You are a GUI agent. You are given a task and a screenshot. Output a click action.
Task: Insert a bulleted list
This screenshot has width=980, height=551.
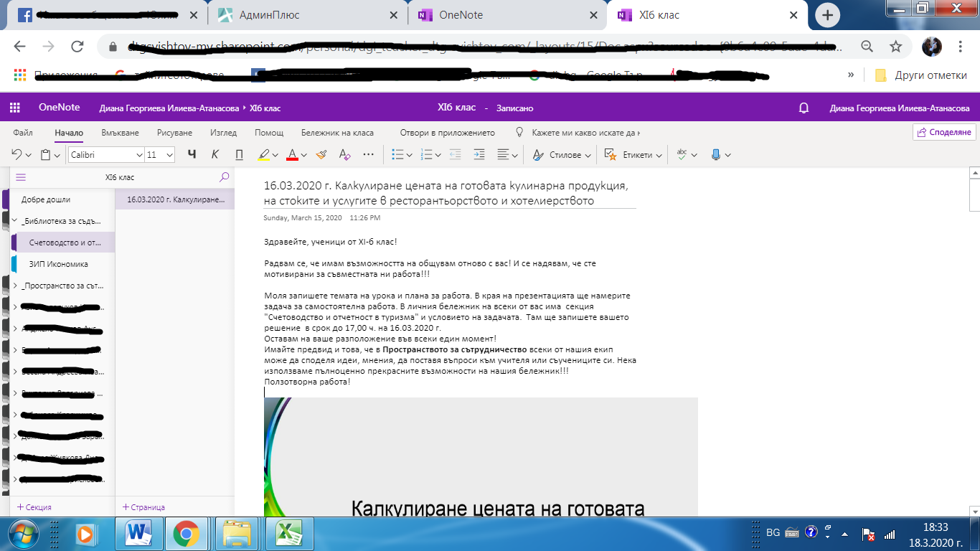coord(397,154)
